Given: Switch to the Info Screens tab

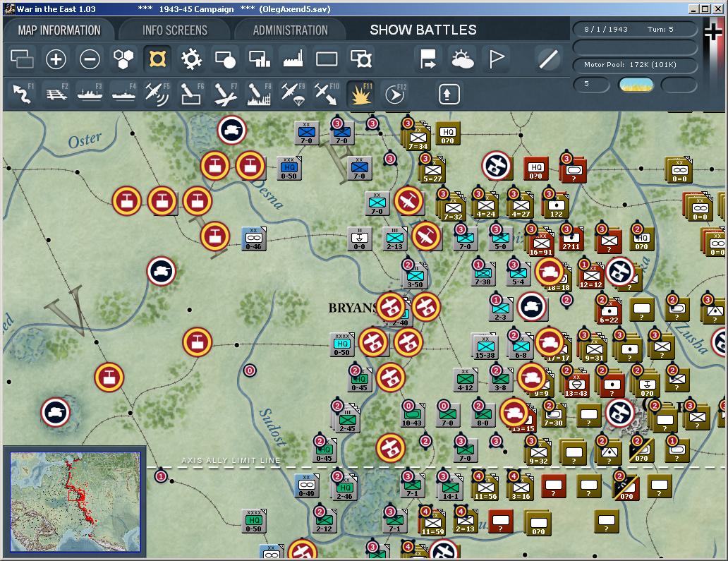Looking at the screenshot, I should tap(174, 30).
